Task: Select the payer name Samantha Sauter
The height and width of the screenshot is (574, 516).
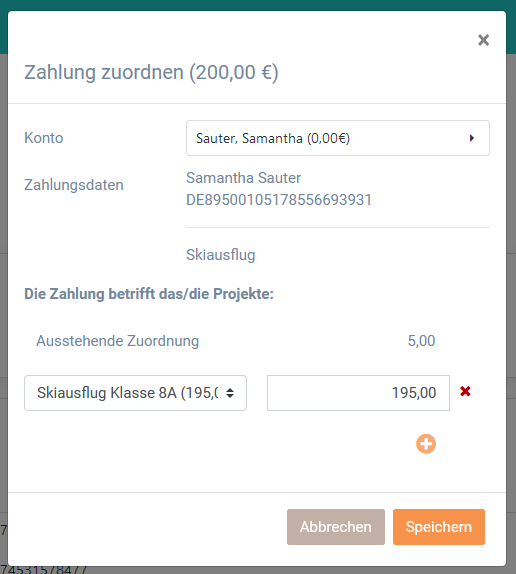Action: click(x=243, y=178)
